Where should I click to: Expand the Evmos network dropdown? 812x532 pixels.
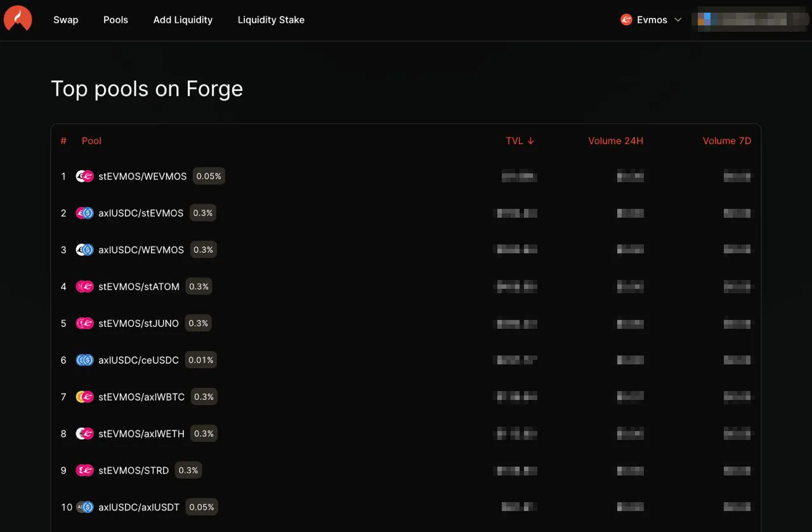click(x=652, y=20)
